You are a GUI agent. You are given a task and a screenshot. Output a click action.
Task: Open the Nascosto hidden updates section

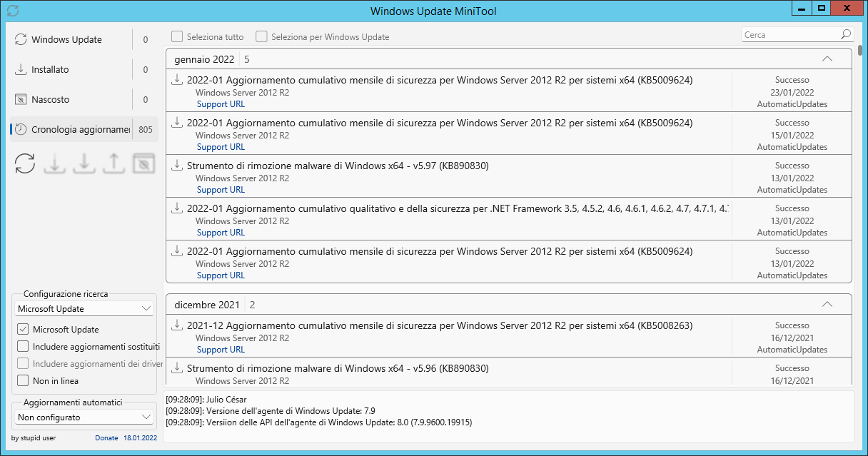click(x=84, y=100)
